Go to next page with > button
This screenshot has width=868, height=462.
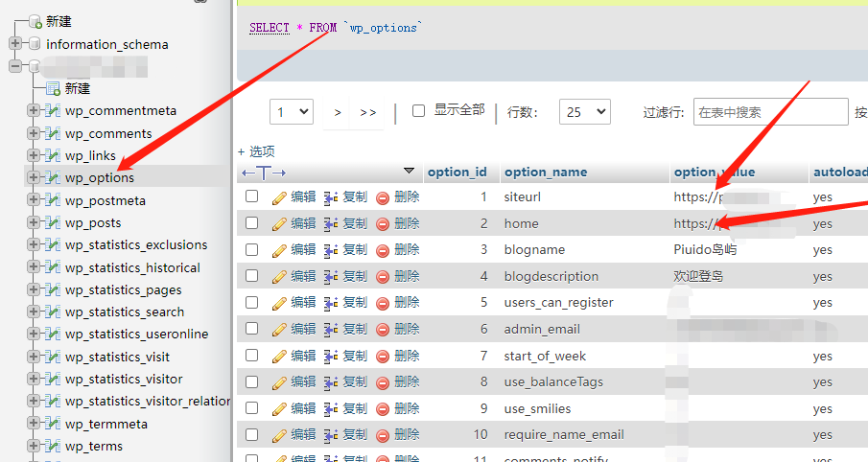coord(338,112)
